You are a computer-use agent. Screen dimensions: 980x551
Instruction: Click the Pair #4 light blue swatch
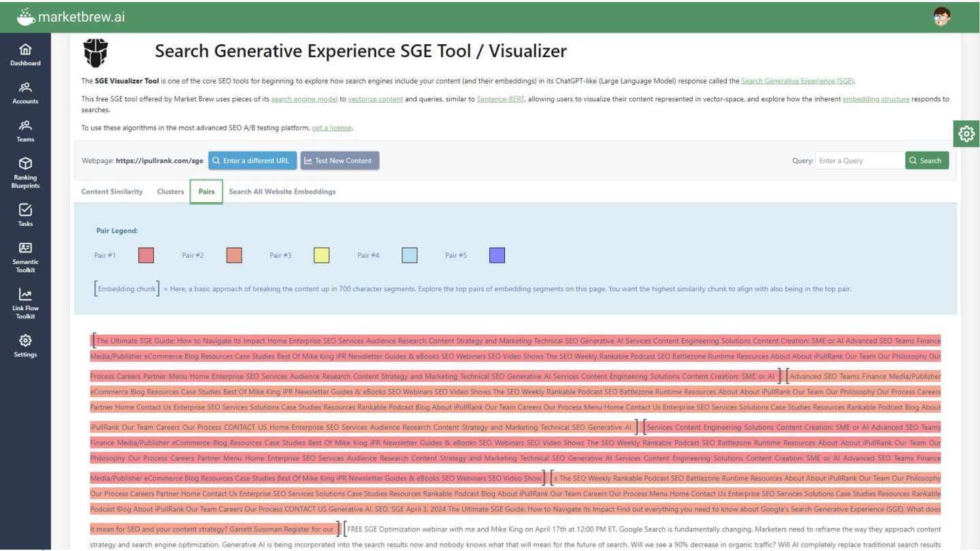(x=409, y=255)
